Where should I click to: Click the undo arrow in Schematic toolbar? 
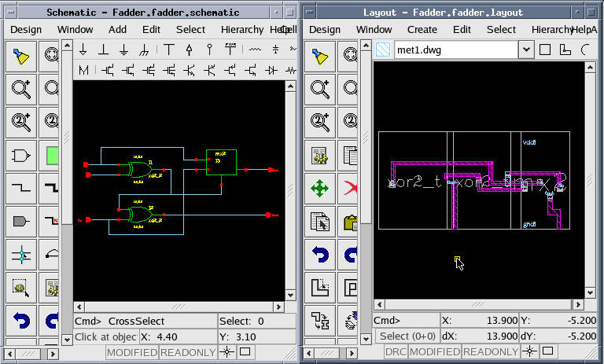[x=20, y=321]
